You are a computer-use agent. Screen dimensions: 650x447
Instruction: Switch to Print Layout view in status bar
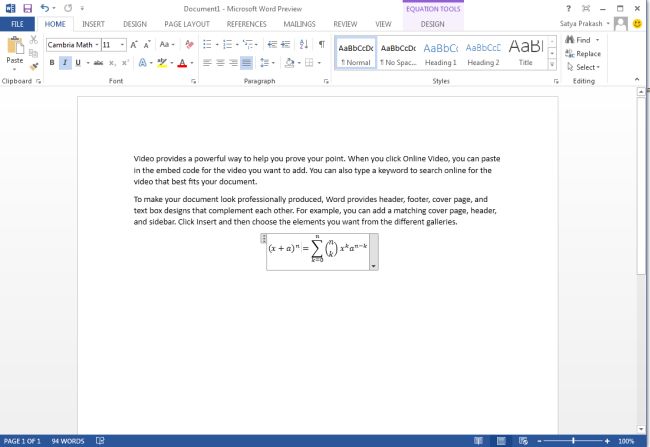tap(501, 441)
